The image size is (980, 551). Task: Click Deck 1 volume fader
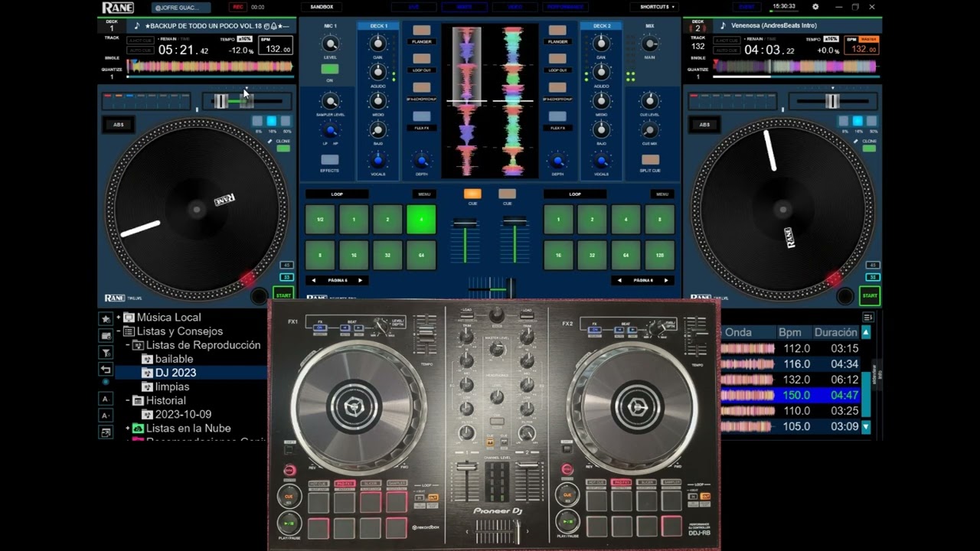click(465, 223)
